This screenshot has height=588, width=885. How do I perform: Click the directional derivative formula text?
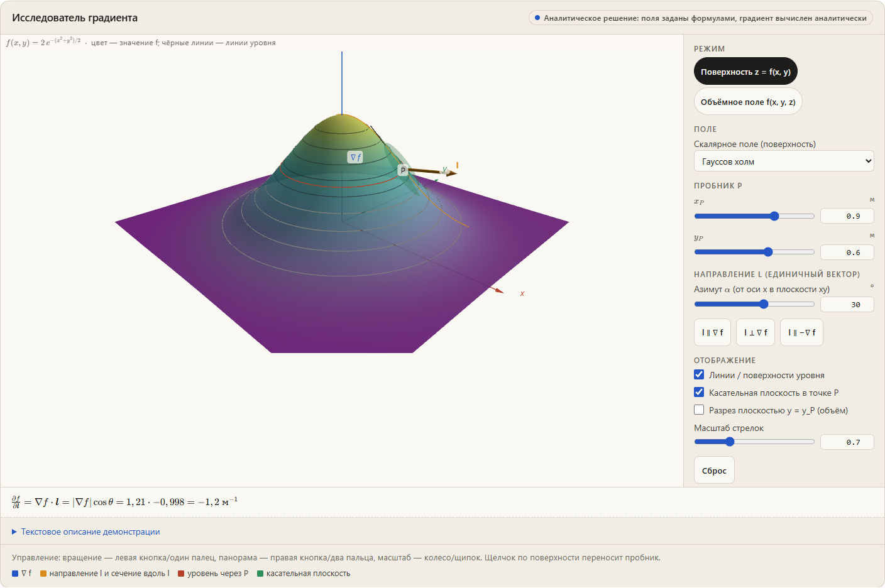tap(124, 502)
